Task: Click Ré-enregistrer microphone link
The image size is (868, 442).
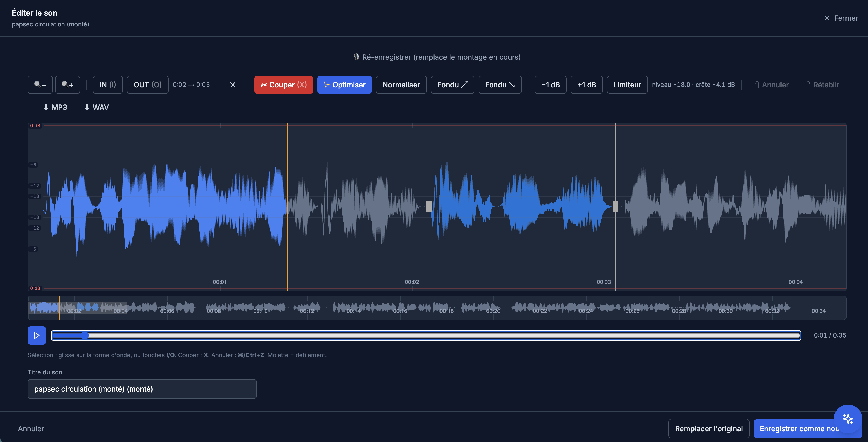Action: click(x=437, y=57)
